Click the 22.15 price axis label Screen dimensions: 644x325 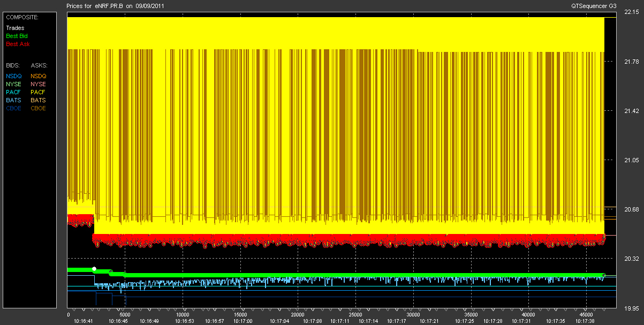(632, 12)
